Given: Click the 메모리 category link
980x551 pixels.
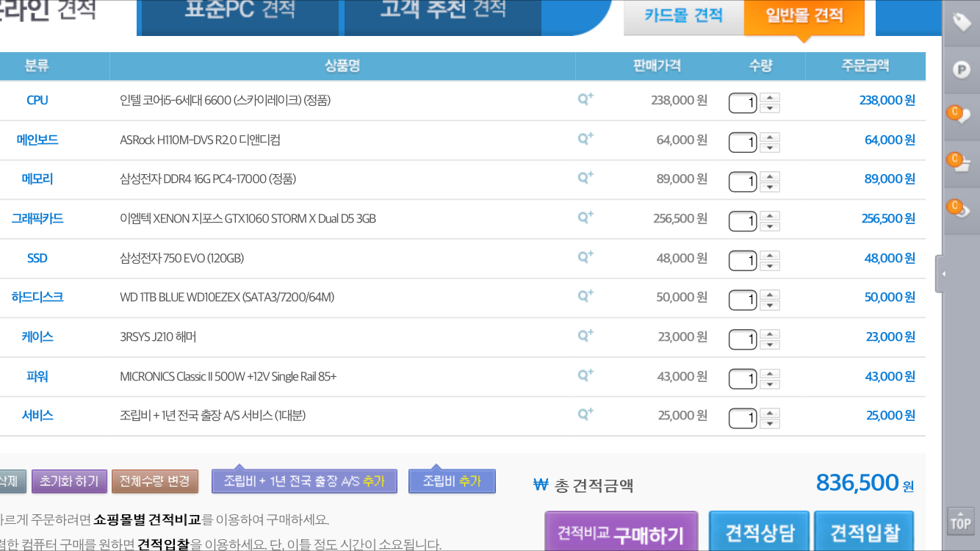Looking at the screenshot, I should (37, 179).
